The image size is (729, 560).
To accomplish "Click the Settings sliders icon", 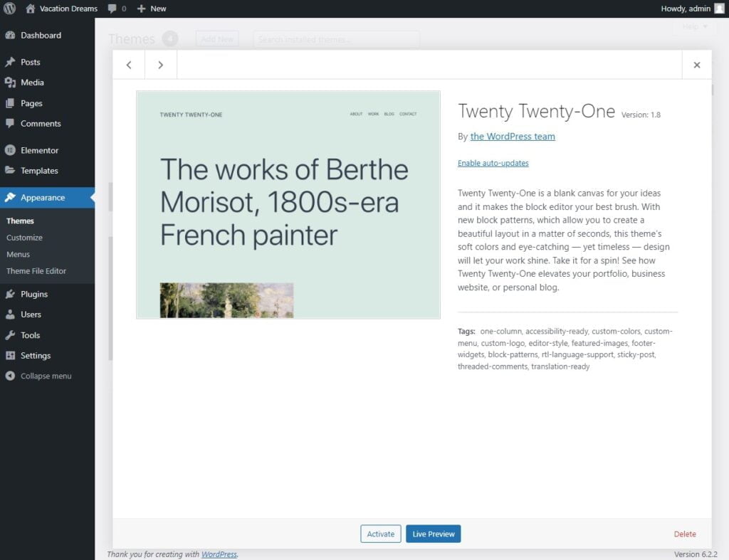I will (x=10, y=355).
